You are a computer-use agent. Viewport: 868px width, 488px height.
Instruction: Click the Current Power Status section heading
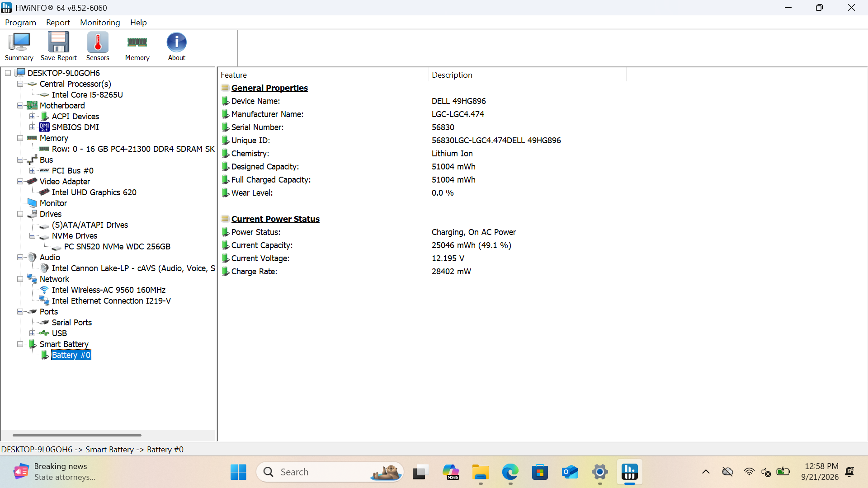[x=275, y=219]
